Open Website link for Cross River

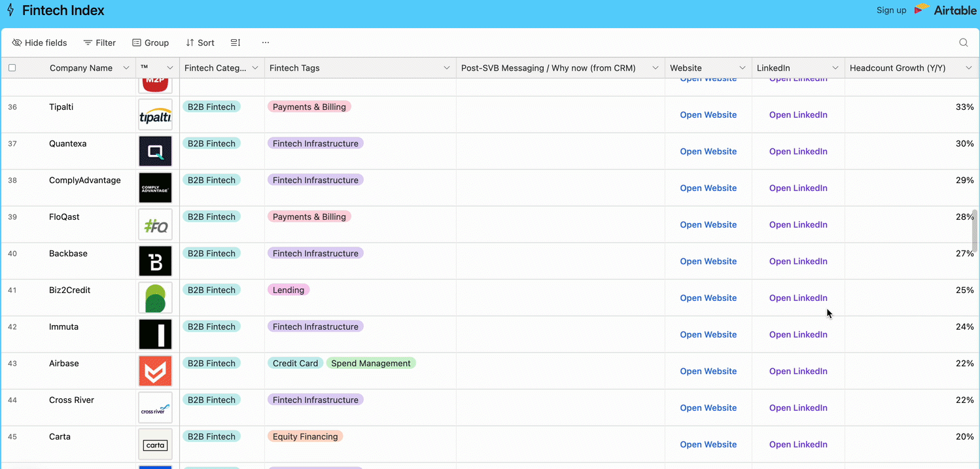pyautogui.click(x=709, y=408)
